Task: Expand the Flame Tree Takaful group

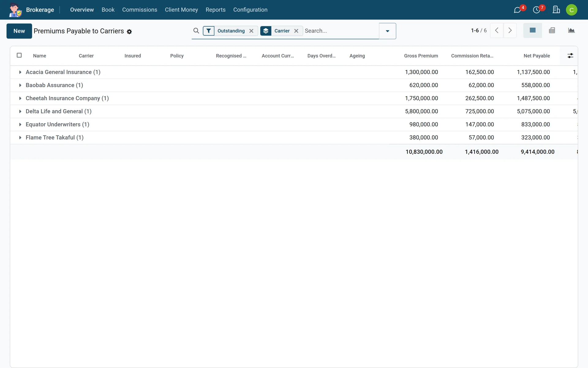Action: [x=20, y=138]
